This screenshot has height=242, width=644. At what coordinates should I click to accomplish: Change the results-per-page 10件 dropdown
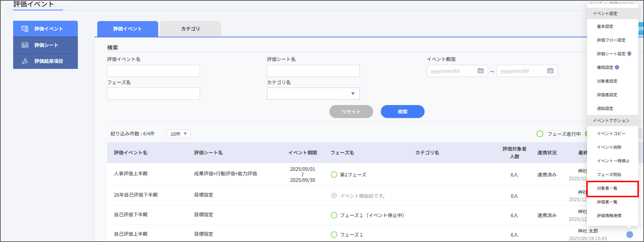[179, 134]
